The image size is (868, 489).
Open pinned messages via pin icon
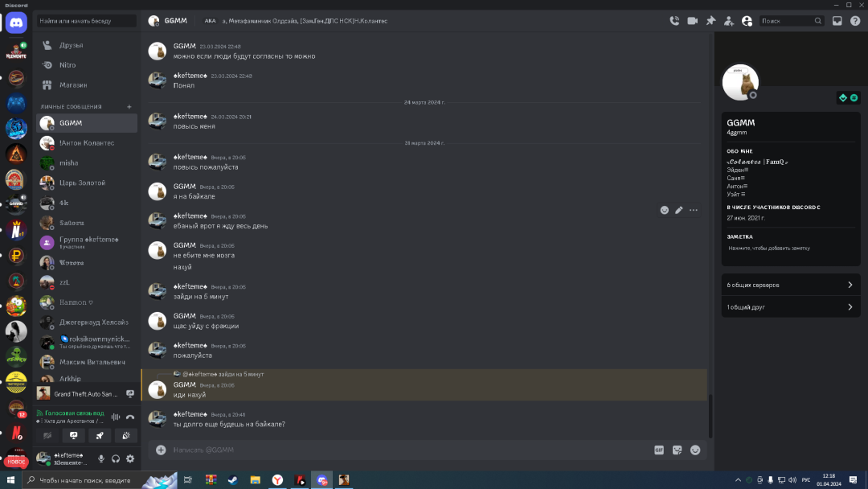pyautogui.click(x=710, y=21)
